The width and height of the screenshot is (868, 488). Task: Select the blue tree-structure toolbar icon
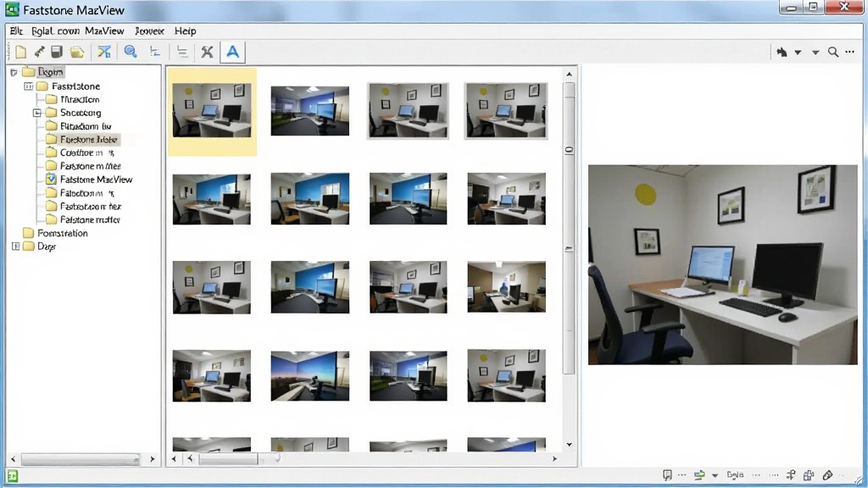[x=155, y=52]
